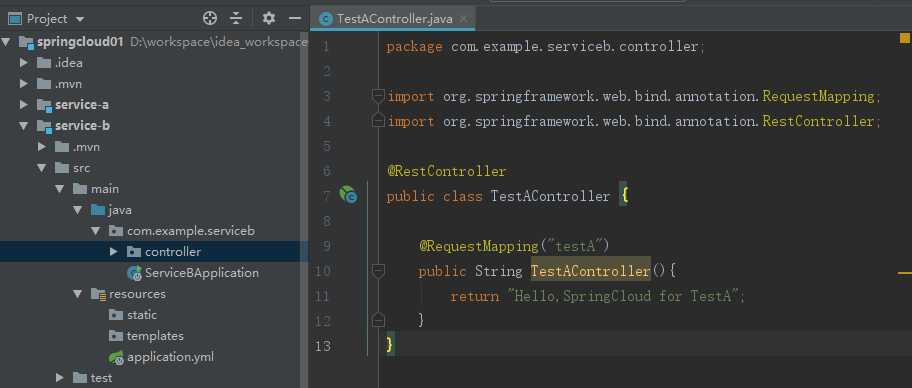
Task: Expand the test folder
Action: 60,378
